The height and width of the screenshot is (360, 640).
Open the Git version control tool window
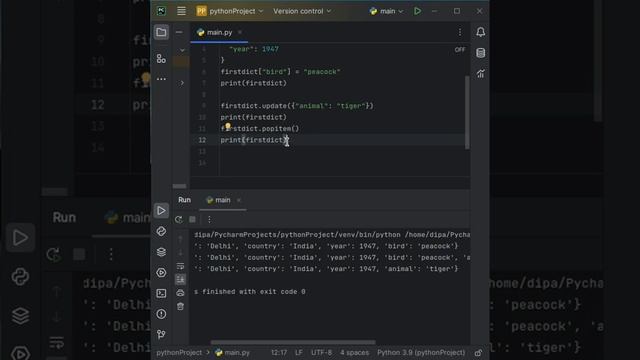161,334
